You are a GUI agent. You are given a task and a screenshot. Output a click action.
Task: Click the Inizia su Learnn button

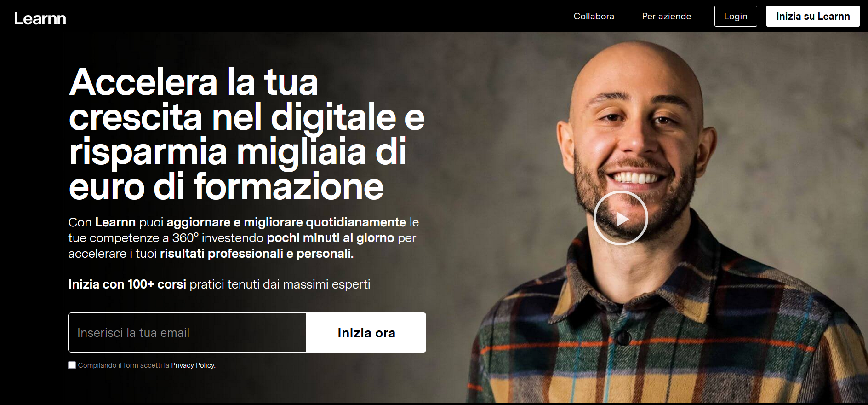(813, 16)
